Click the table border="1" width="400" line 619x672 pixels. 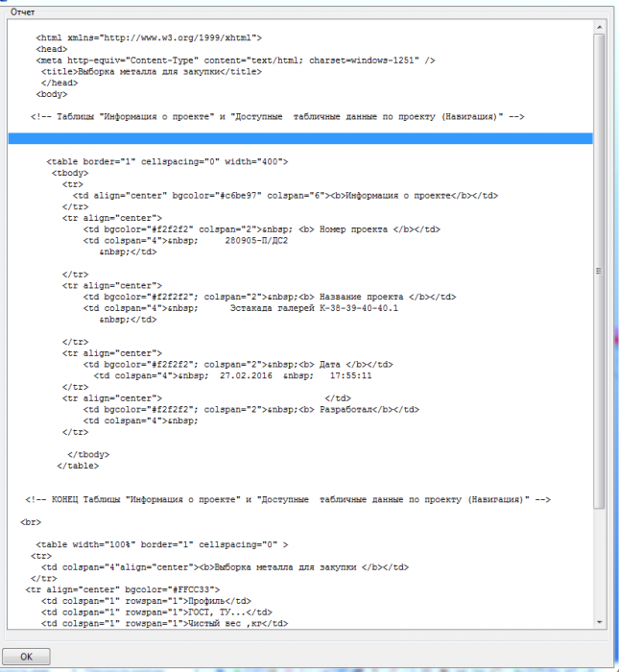(x=167, y=161)
